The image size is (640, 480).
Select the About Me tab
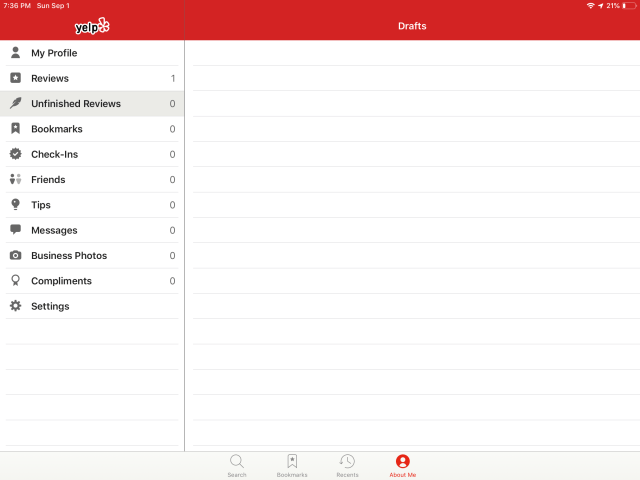[402, 465]
